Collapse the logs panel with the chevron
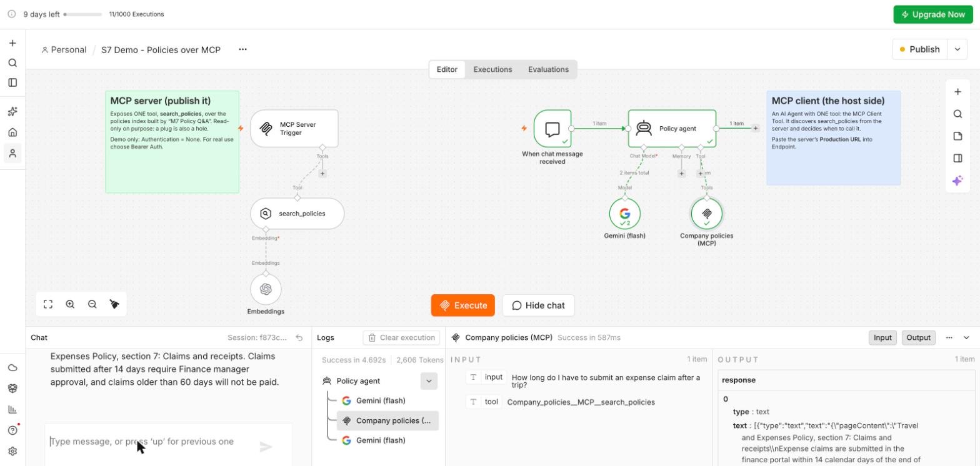This screenshot has height=466, width=980. pos(967,338)
